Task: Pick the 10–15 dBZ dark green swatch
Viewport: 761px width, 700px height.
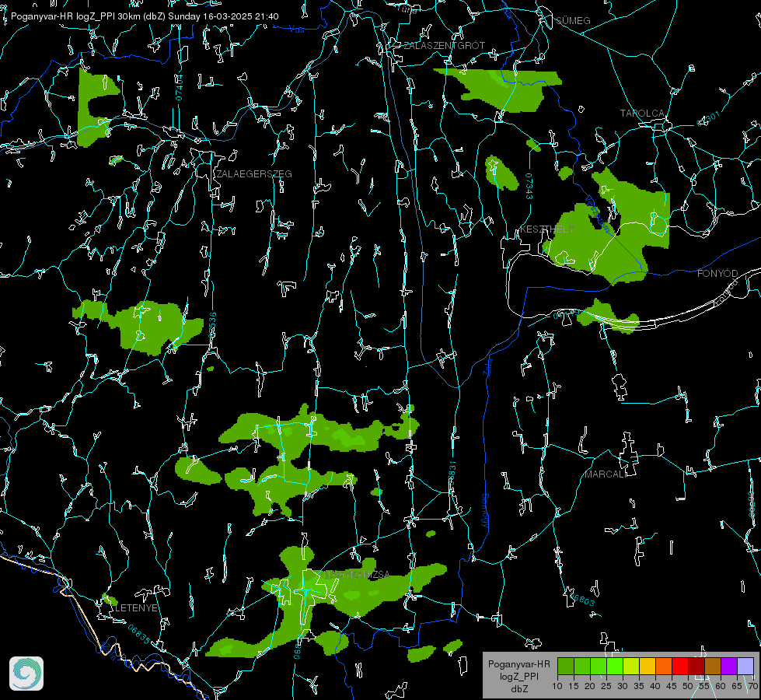Action: [x=566, y=666]
